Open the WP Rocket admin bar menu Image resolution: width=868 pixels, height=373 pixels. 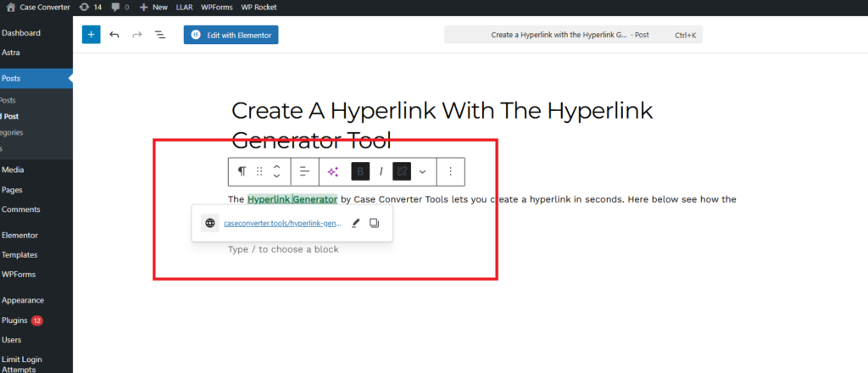pos(259,7)
